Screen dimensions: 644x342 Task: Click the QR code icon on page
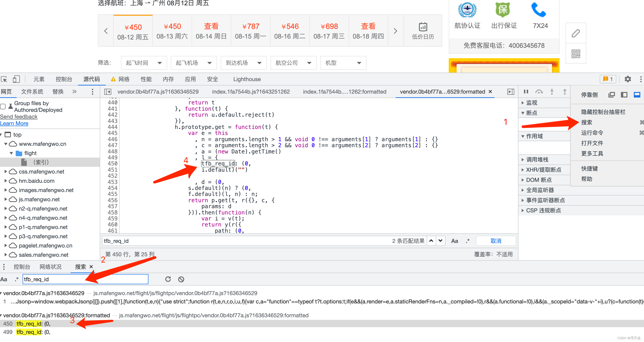tap(576, 54)
